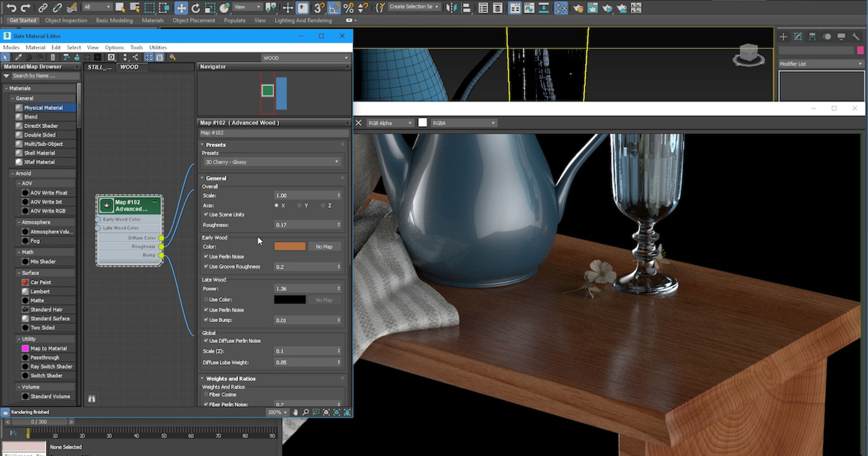Click the pan hand tool in Slate editor
This screenshot has width=868, height=456.
(x=295, y=412)
